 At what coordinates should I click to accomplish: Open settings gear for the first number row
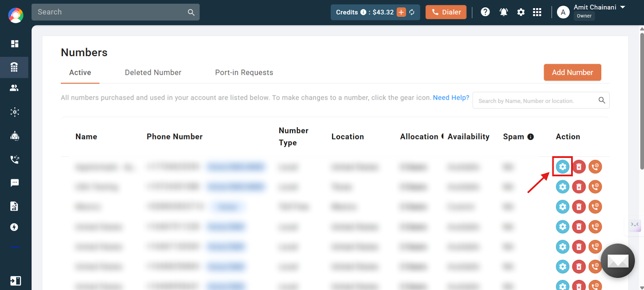click(563, 166)
